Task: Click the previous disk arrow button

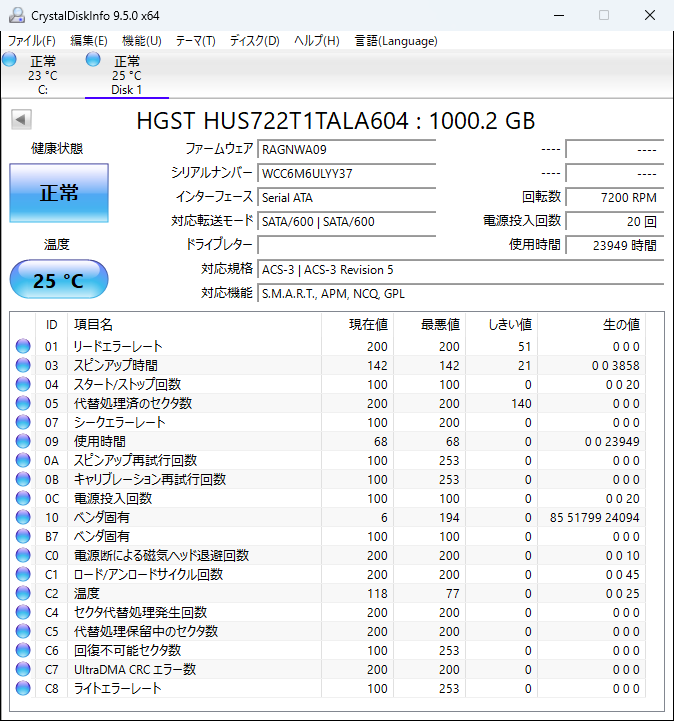Action: click(20, 120)
